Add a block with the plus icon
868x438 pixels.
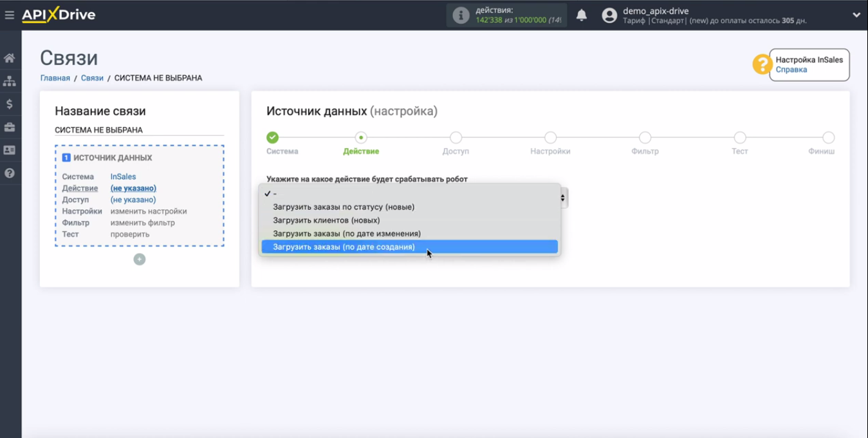click(140, 260)
